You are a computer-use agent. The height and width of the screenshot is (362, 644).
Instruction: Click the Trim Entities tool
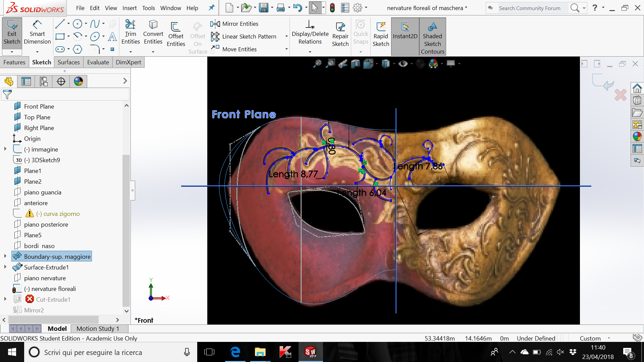click(x=130, y=33)
